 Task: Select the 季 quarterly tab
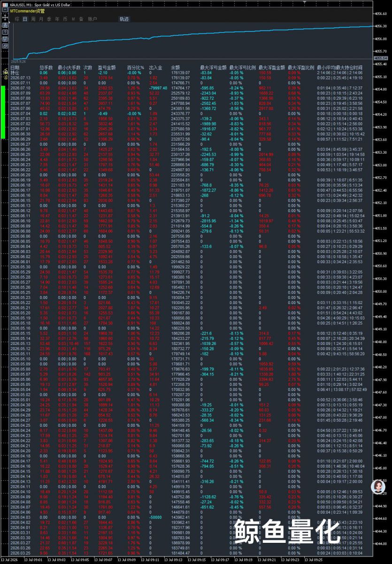pos(49,19)
